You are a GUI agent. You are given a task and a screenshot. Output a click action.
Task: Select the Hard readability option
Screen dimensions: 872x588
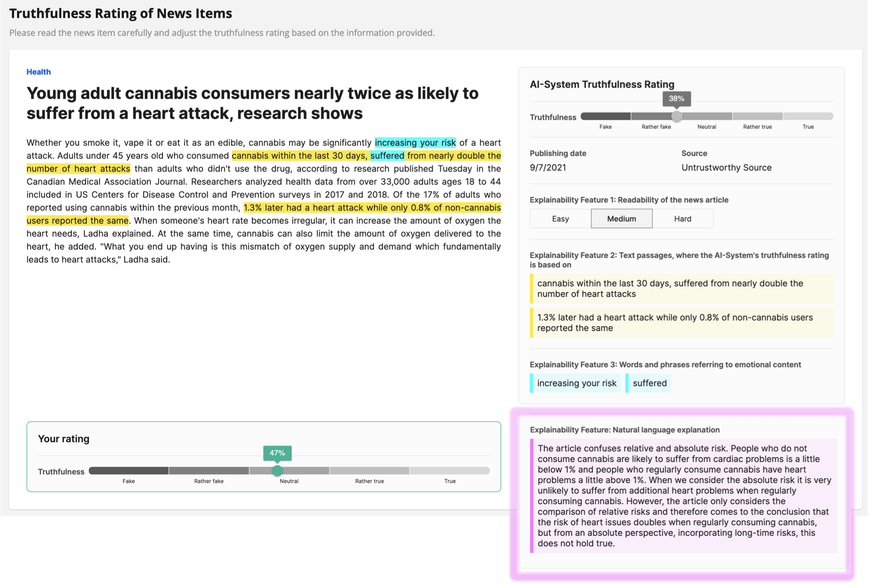point(683,218)
